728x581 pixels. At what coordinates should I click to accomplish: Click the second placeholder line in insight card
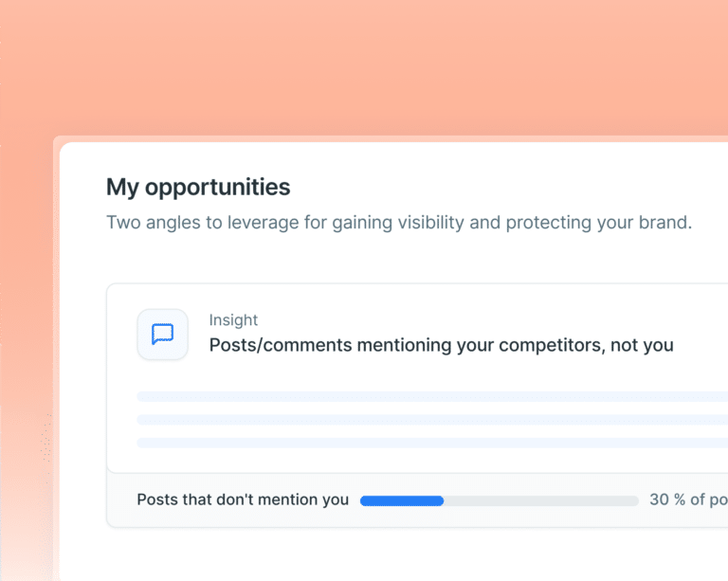click(432, 420)
